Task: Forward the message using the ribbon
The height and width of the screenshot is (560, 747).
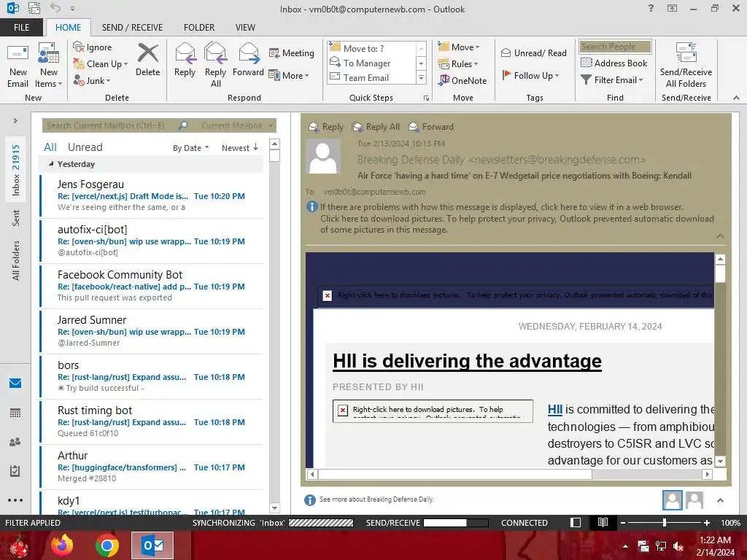Action: (248, 60)
